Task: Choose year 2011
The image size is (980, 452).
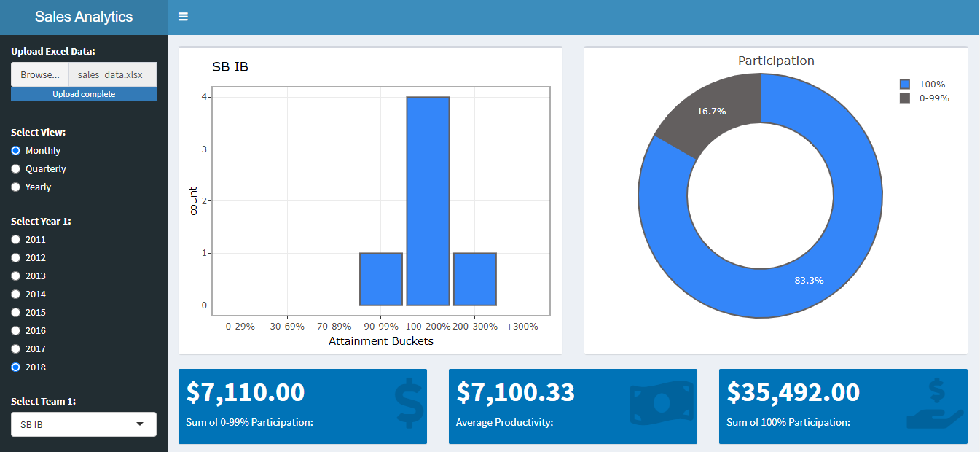Action: (15, 239)
